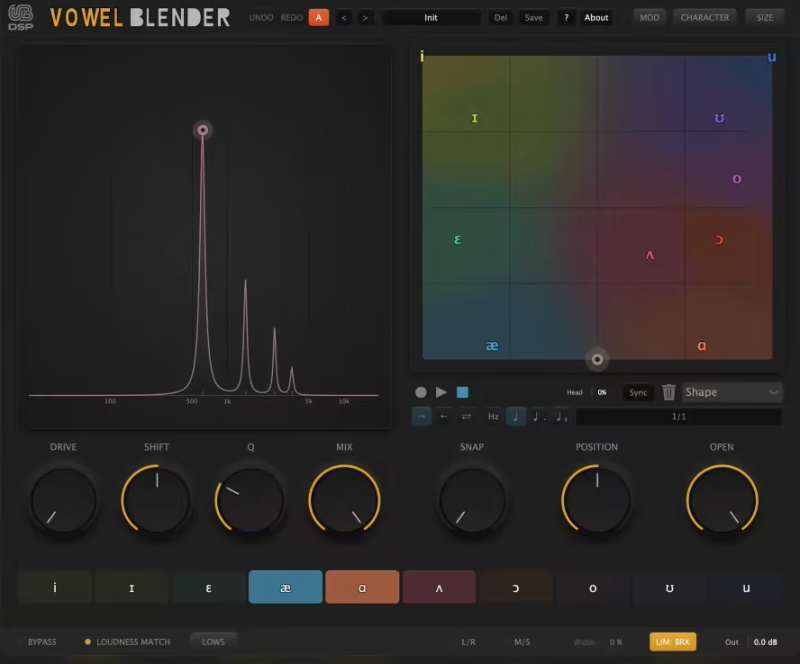Click the u corner label of pad

pyautogui.click(x=772, y=57)
